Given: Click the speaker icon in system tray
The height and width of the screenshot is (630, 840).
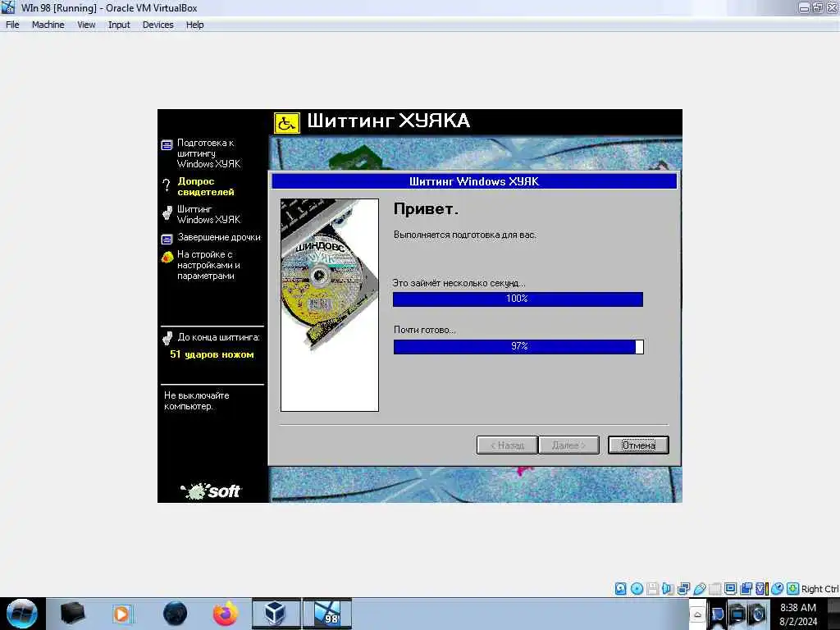Looking at the screenshot, I should point(757,614).
